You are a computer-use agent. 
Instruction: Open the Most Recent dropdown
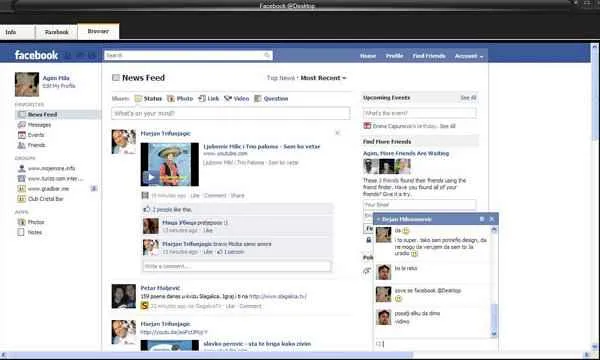[x=323, y=78]
